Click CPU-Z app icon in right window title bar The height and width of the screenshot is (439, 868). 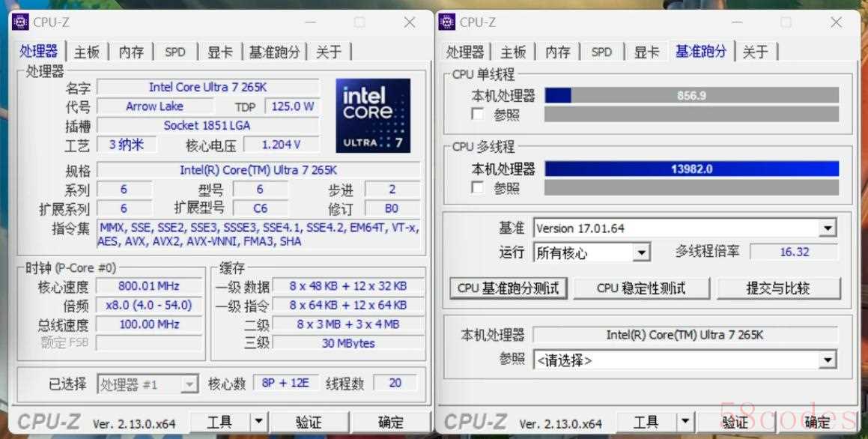point(447,22)
